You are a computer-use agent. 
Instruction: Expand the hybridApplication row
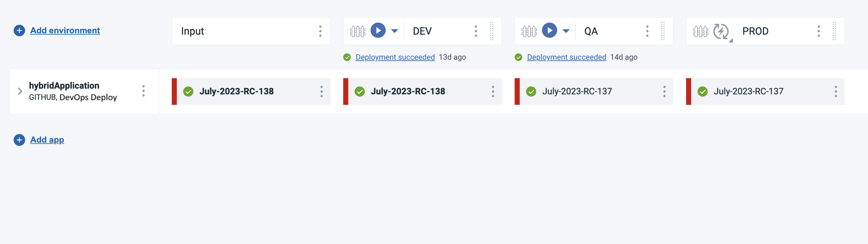(x=20, y=91)
